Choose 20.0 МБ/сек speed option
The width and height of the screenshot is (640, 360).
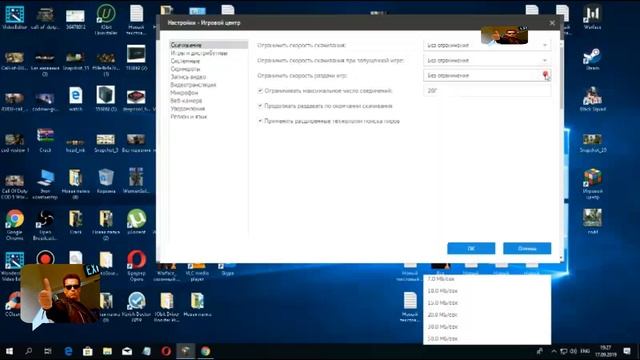tap(487, 315)
